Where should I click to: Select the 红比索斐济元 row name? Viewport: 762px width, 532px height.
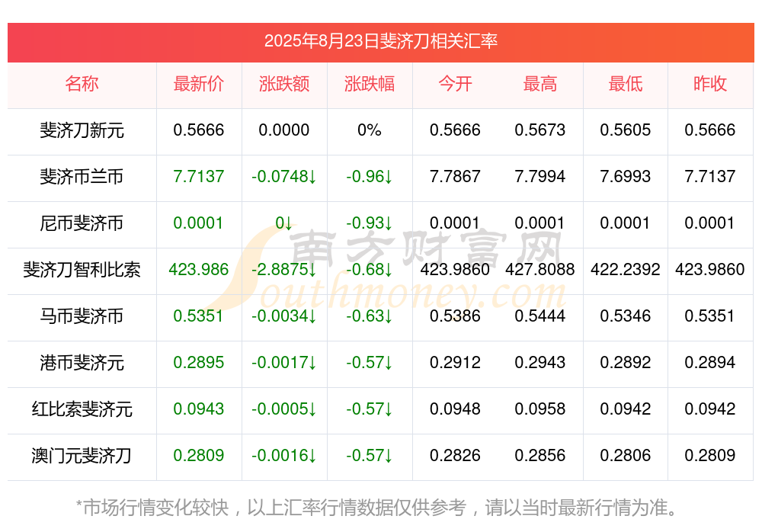coord(82,409)
